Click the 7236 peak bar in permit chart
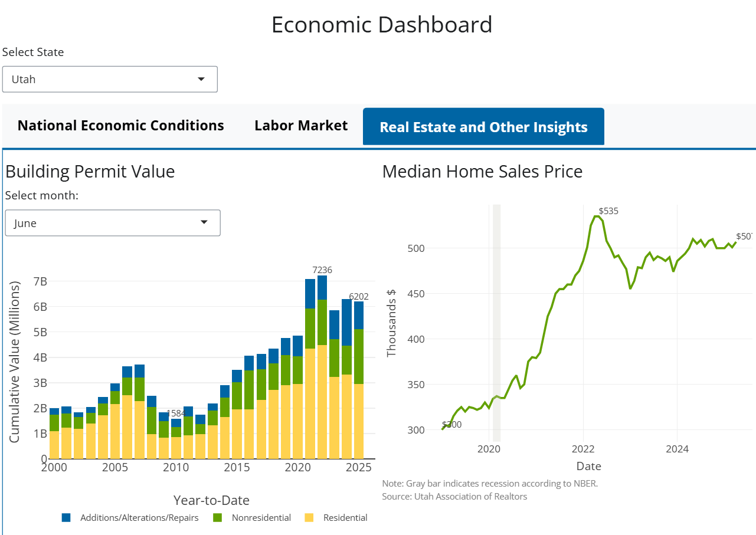 322,366
